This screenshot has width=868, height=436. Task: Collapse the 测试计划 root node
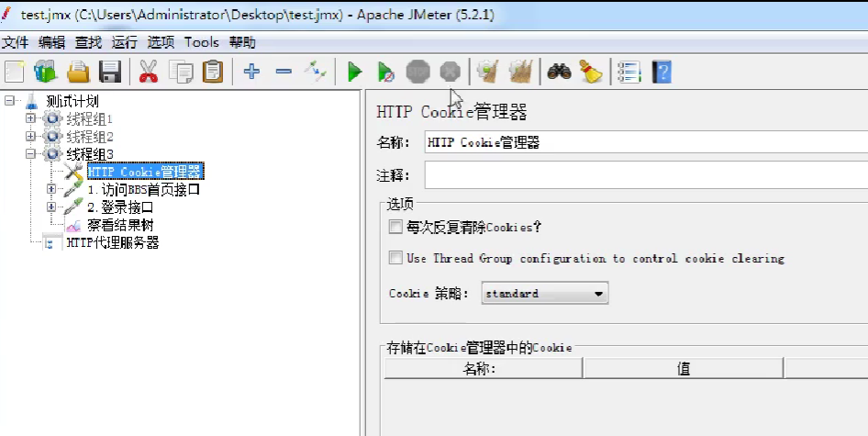pyautogui.click(x=9, y=101)
